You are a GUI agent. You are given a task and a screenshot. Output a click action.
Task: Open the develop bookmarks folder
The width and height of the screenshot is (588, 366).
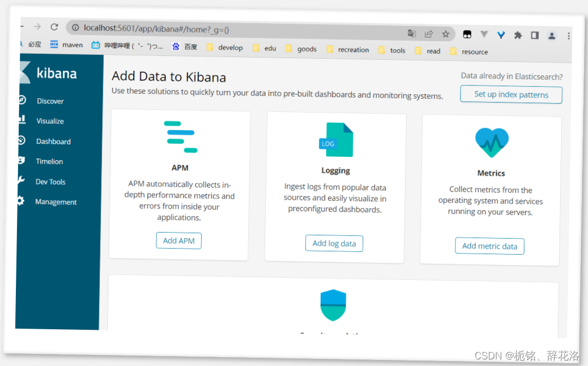coord(225,47)
